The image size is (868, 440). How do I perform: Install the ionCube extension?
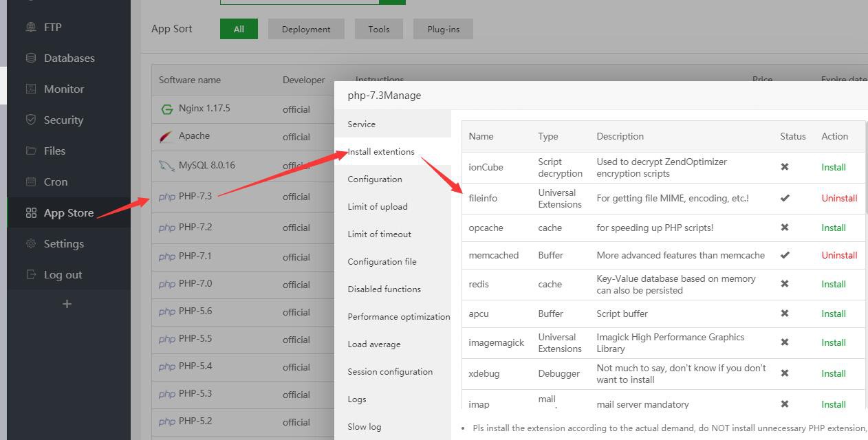(833, 167)
